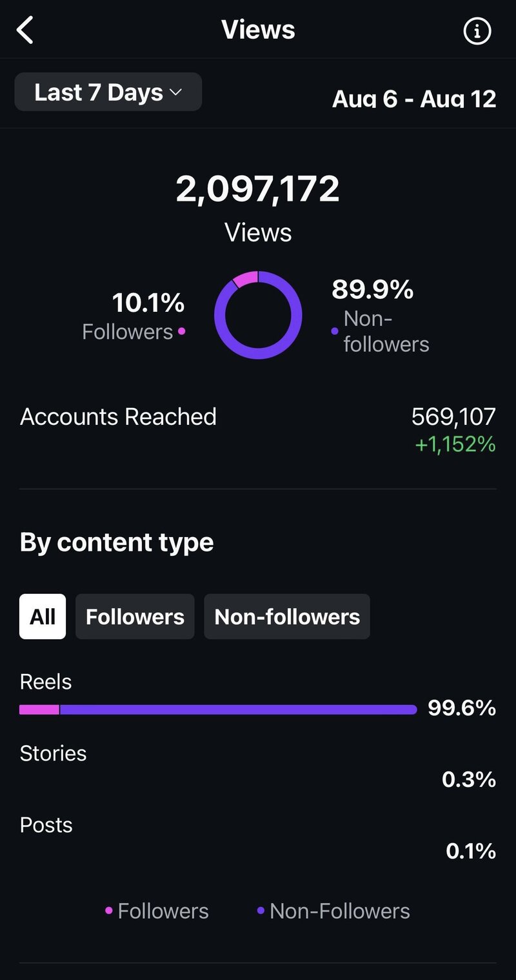Click the purple Non-Followers legend dot at bottom
516x980 pixels.
261,911
